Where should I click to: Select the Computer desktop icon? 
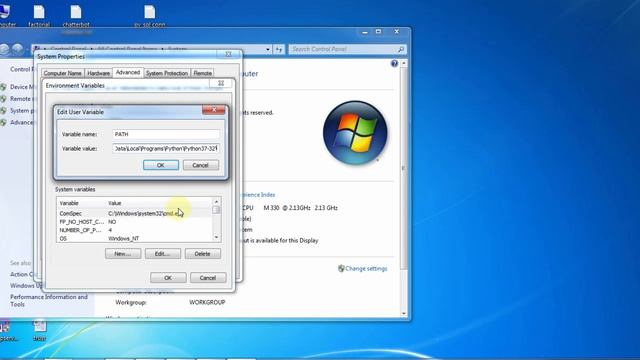[x=5, y=16]
